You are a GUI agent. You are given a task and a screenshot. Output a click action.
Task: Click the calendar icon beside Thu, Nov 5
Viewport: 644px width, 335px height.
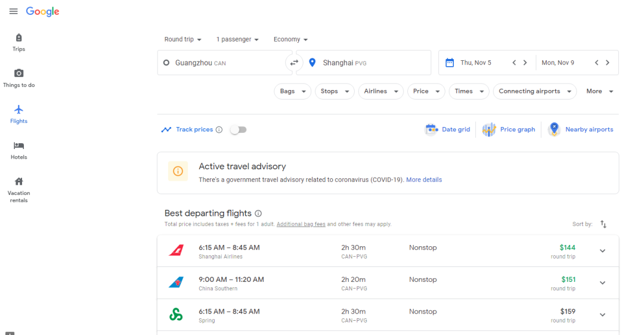tap(450, 63)
